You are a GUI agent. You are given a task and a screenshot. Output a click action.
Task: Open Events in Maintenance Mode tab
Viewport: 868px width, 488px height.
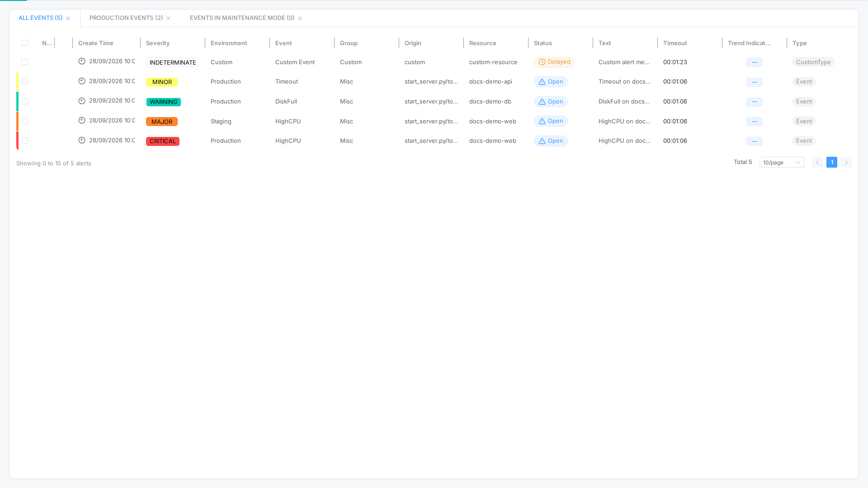coord(242,18)
